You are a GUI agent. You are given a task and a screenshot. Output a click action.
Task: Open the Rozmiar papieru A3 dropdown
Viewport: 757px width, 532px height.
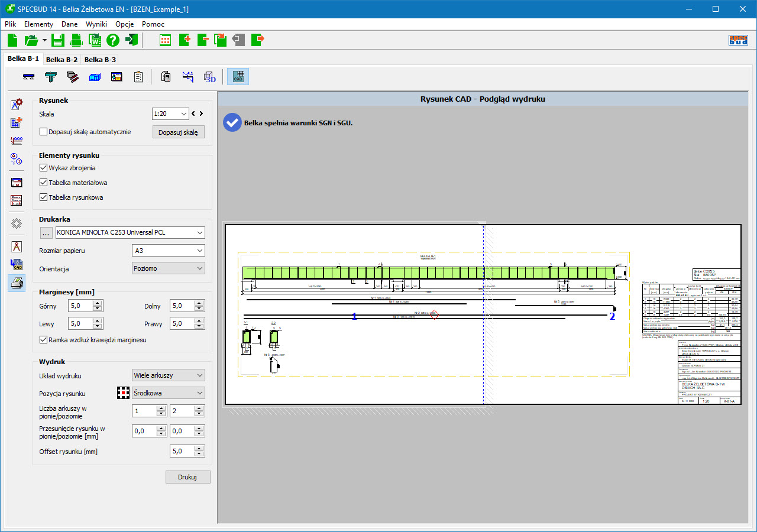click(168, 251)
